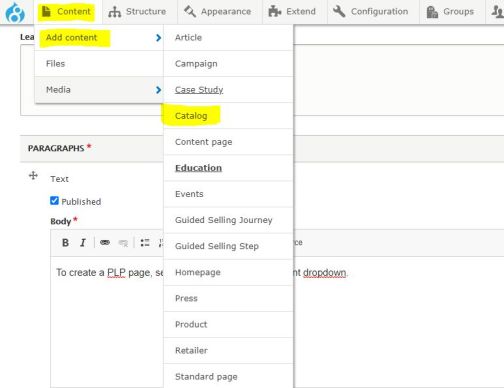Choose Standard page content type
Image resolution: width=504 pixels, height=388 pixels.
(x=228, y=377)
